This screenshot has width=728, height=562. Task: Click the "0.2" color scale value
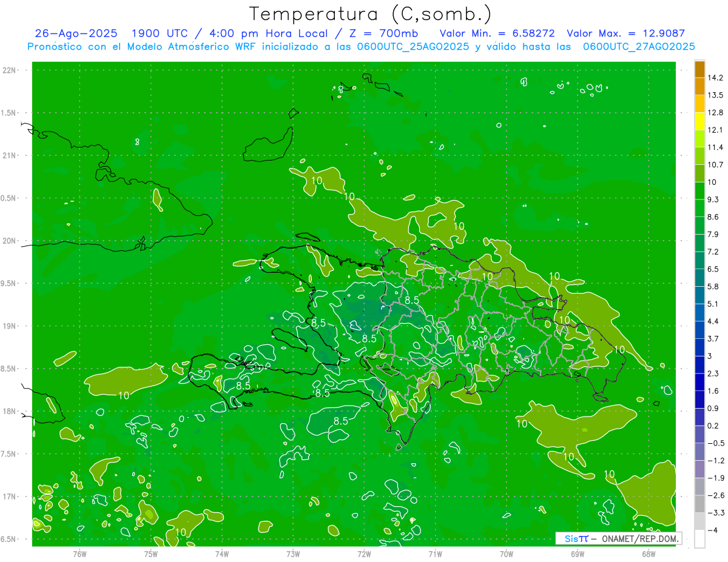(713, 426)
